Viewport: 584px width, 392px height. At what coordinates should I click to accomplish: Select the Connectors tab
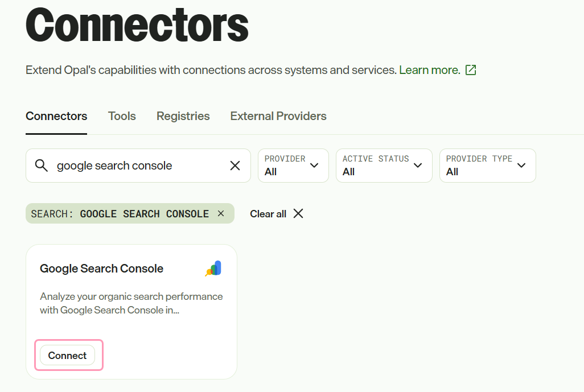[x=56, y=116]
